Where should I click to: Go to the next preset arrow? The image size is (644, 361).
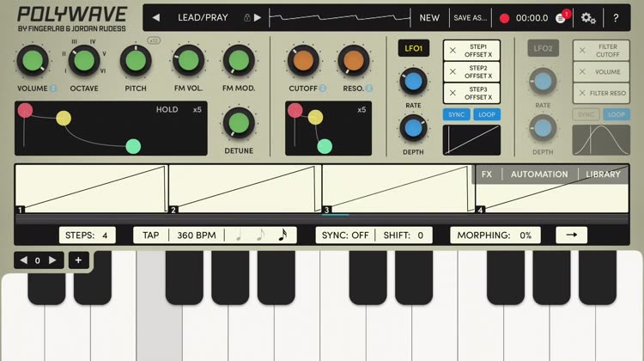(258, 18)
